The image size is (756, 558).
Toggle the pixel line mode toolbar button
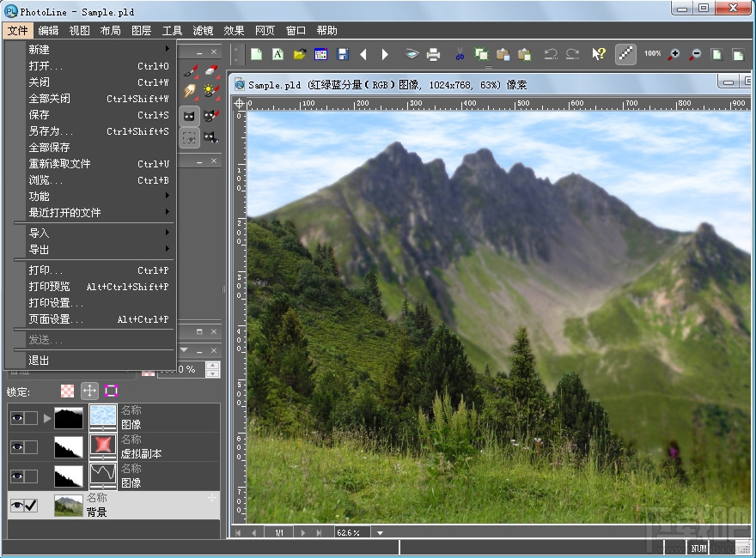coord(625,54)
